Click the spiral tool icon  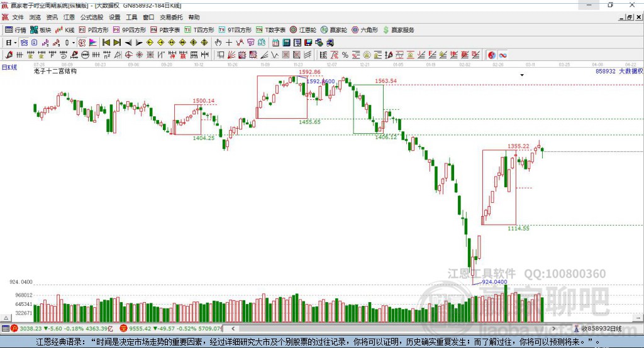[63, 55]
